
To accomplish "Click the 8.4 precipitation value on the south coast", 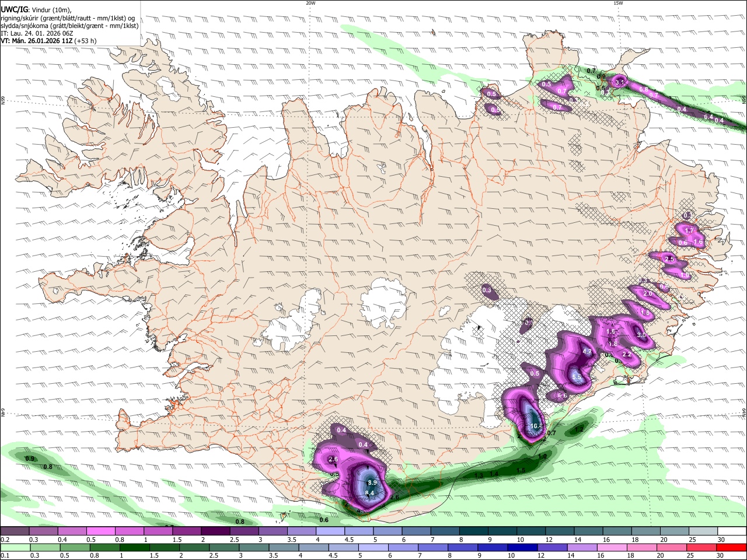I will point(369,494).
